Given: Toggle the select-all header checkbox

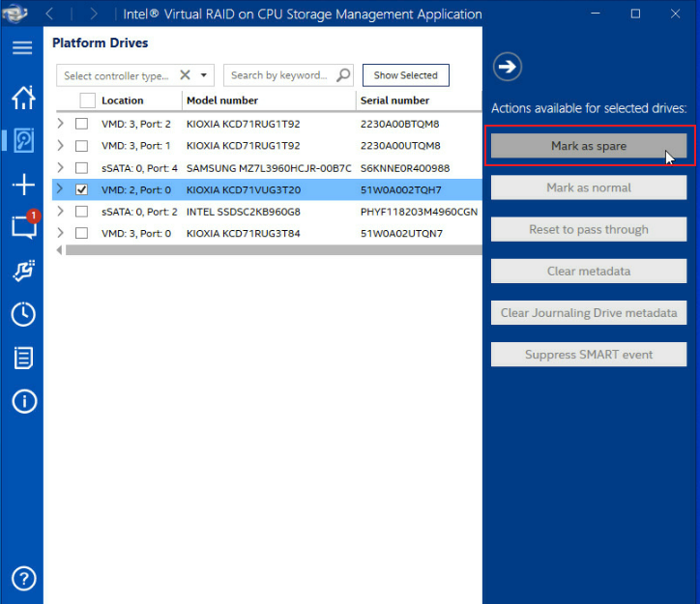Looking at the screenshot, I should (x=87, y=101).
